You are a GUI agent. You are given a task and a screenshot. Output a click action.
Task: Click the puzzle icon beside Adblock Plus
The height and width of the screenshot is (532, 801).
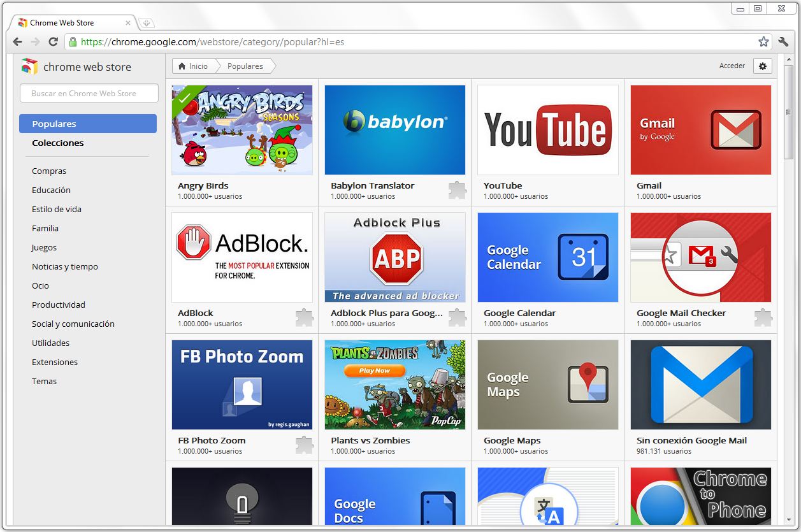pos(457,317)
